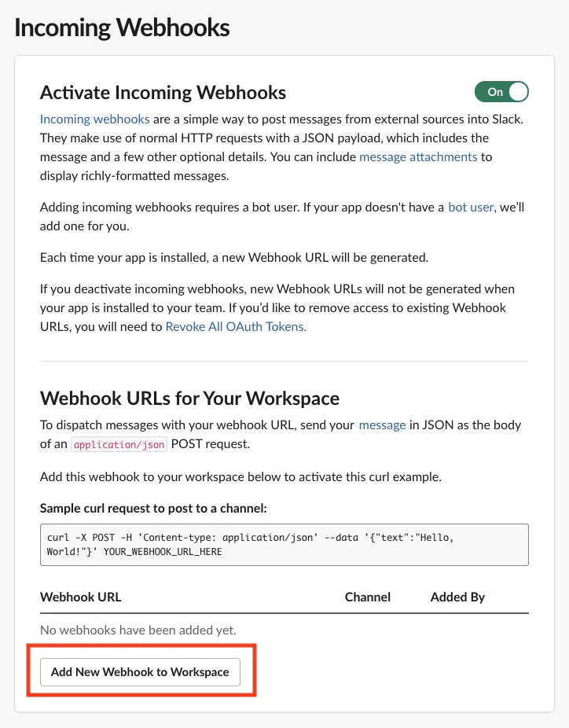Click the Webhook URL column header

81,597
